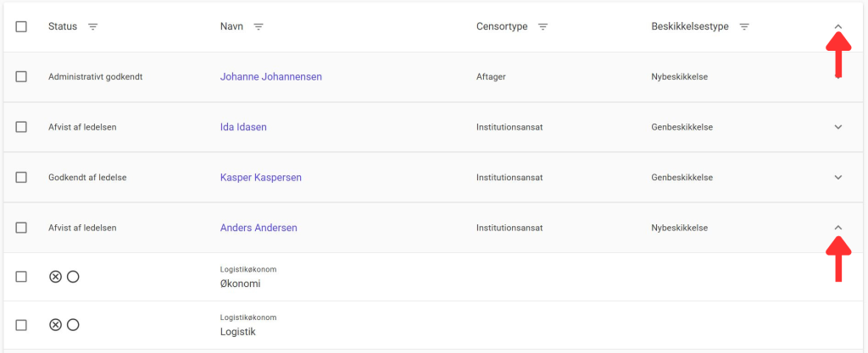The width and height of the screenshot is (868, 353).
Task: Click the Ida Idasen name link
Action: (x=243, y=127)
